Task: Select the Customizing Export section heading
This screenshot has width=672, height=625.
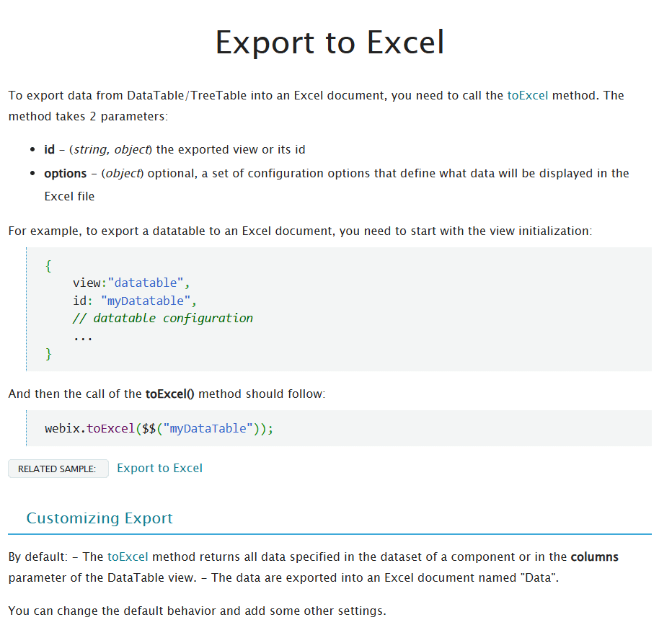Action: pyautogui.click(x=100, y=518)
